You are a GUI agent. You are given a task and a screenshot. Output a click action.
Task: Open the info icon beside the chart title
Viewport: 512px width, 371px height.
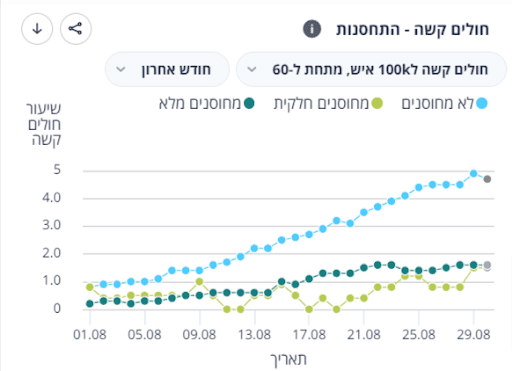click(312, 29)
